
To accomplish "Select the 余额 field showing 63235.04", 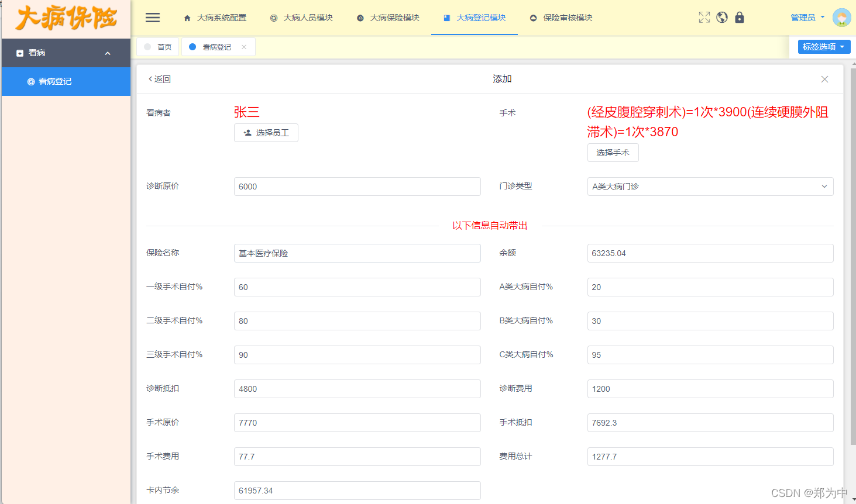I will [x=710, y=253].
